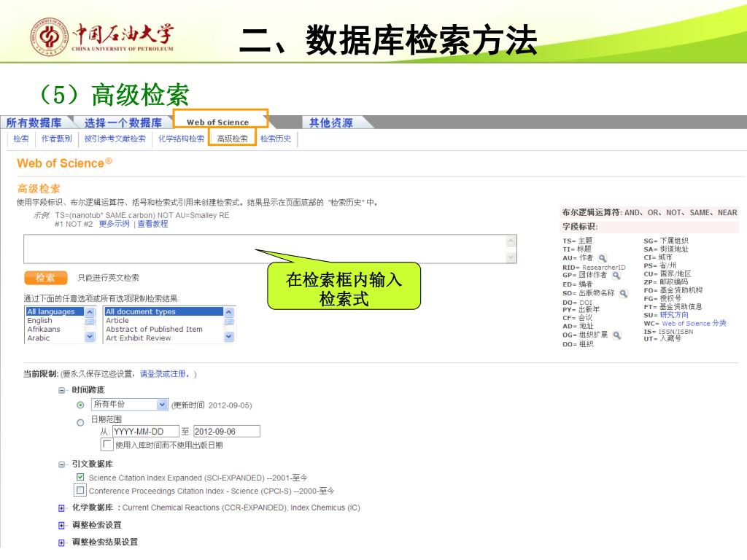This screenshot has width=747, height=560.
Task: Click the magnifier icon next to SO= 出版物名称
Action: 623,293
